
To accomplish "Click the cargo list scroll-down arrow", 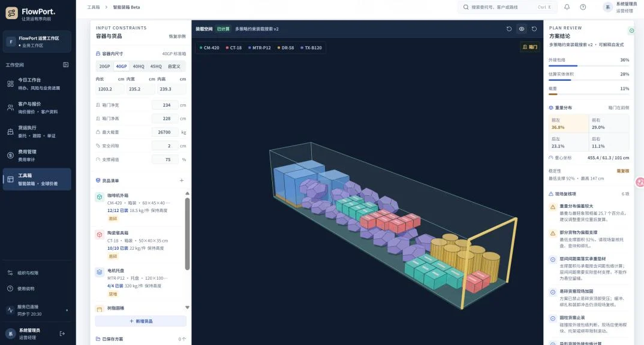I will pos(187,307).
